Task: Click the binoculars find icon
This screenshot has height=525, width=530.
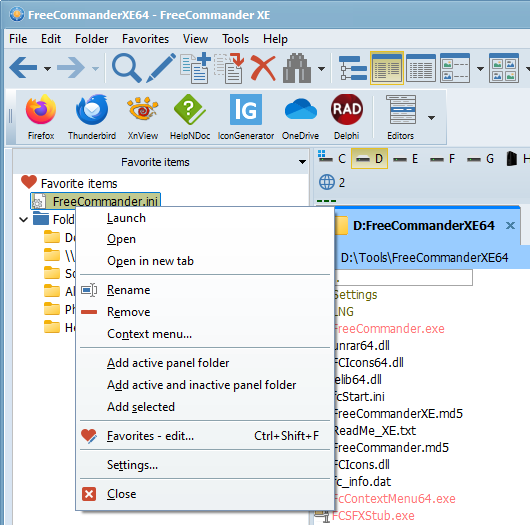Action: (x=297, y=68)
